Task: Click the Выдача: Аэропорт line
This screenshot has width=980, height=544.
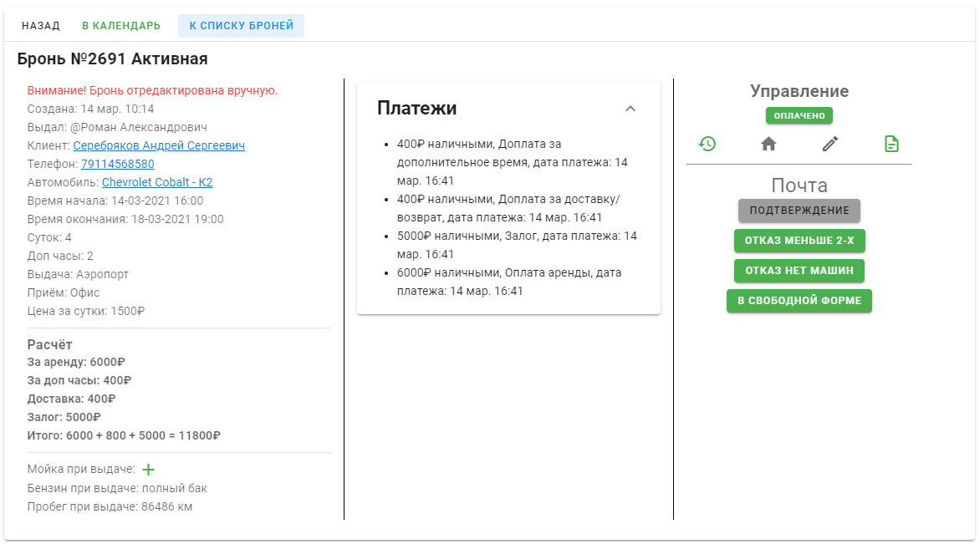Action: coord(78,274)
